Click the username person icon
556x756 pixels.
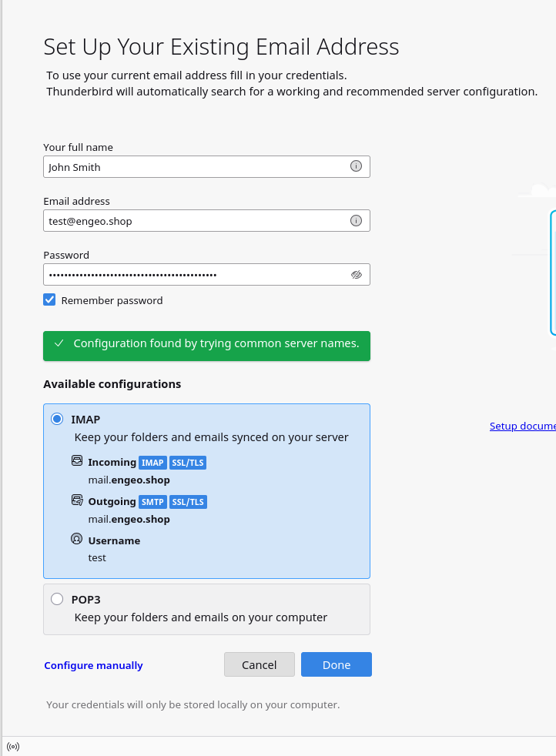point(77,540)
